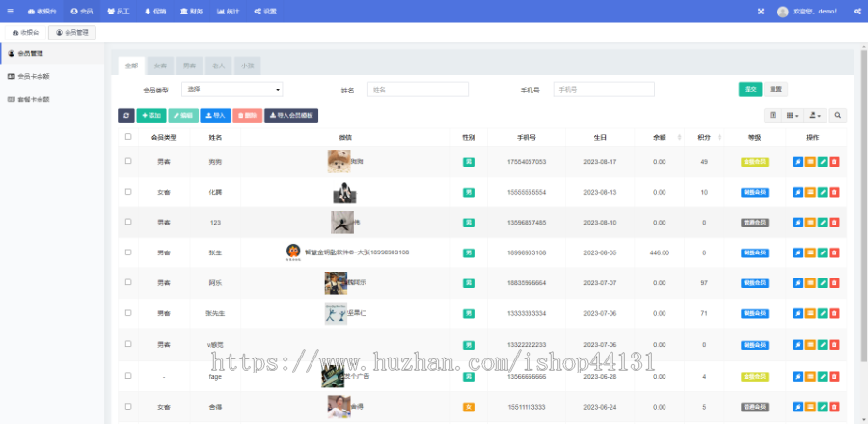Click orange card icon for 狗狗 row
This screenshot has width=868, height=424.
point(810,162)
